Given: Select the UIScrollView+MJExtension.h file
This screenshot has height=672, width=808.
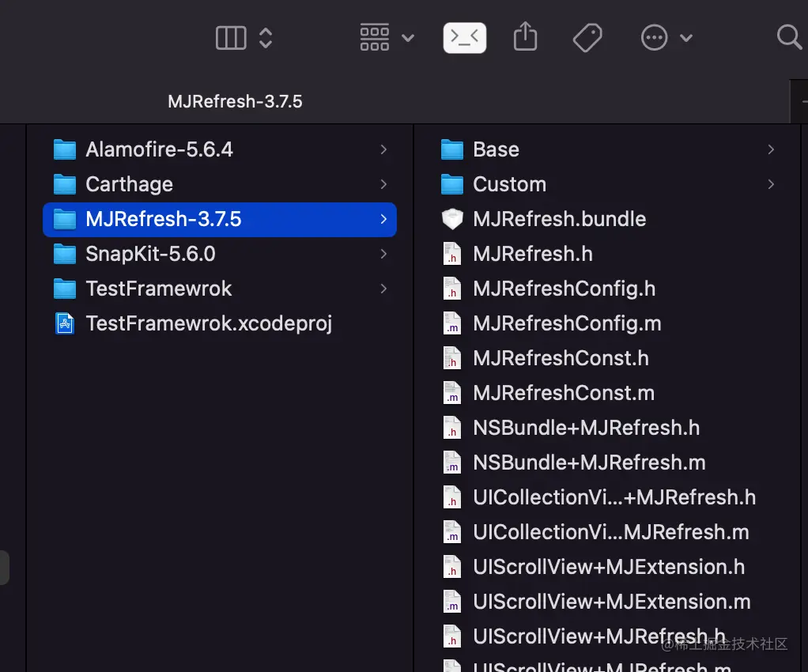Looking at the screenshot, I should 609,567.
